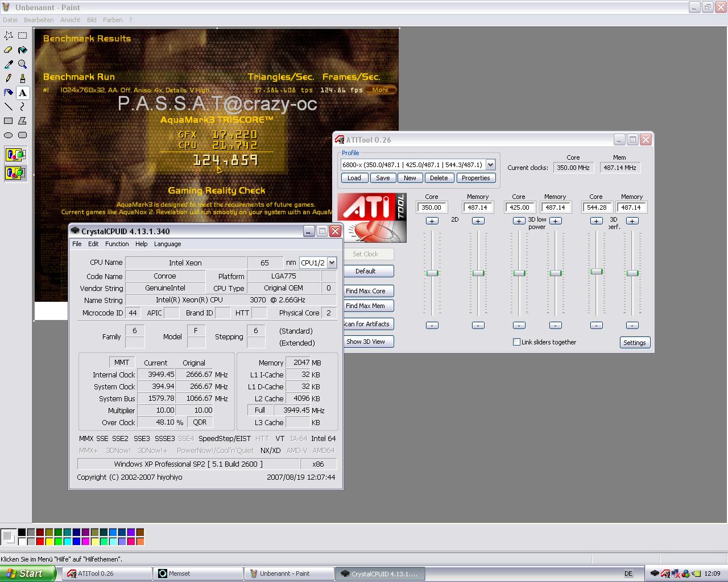The height and width of the screenshot is (582, 728).
Task: Click the MMT button in CrystalCPUID
Action: (x=122, y=363)
